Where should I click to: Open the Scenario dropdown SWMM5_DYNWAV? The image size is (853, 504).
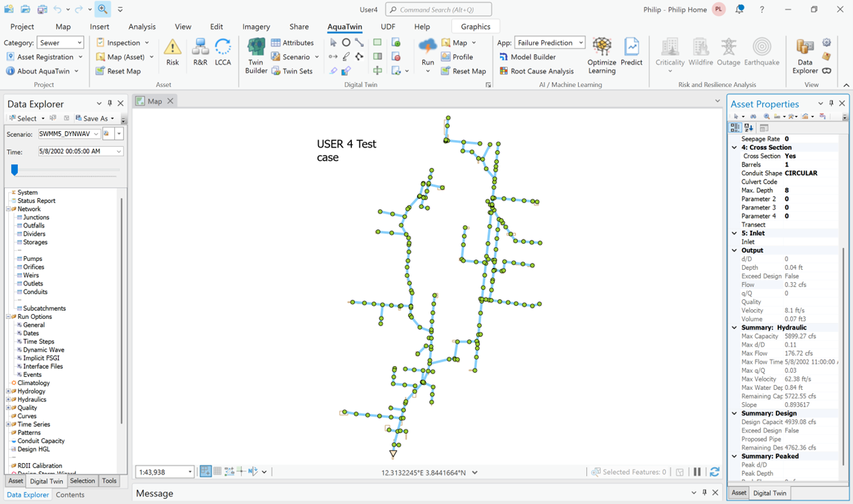[69, 135]
